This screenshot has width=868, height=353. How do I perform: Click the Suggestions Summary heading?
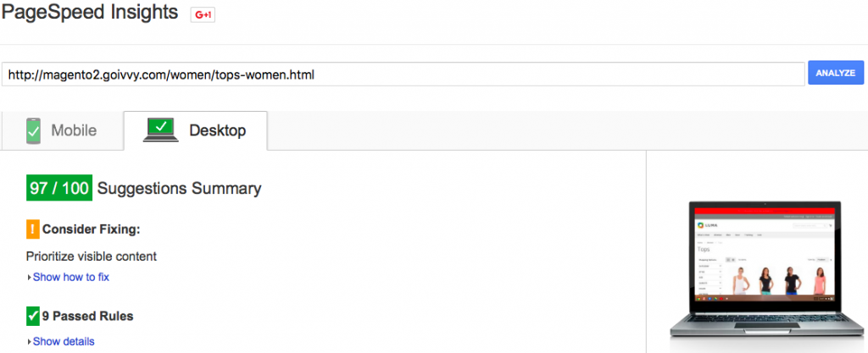click(180, 189)
